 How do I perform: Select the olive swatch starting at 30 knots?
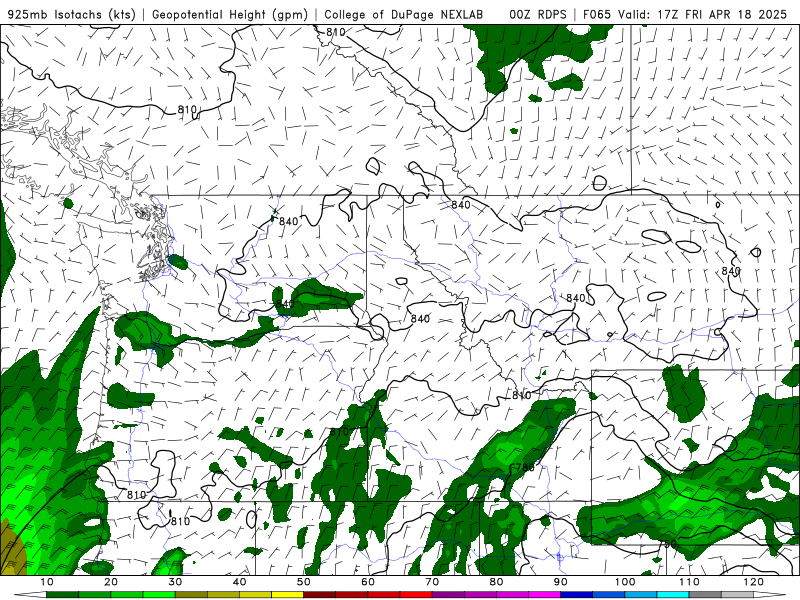191,594
